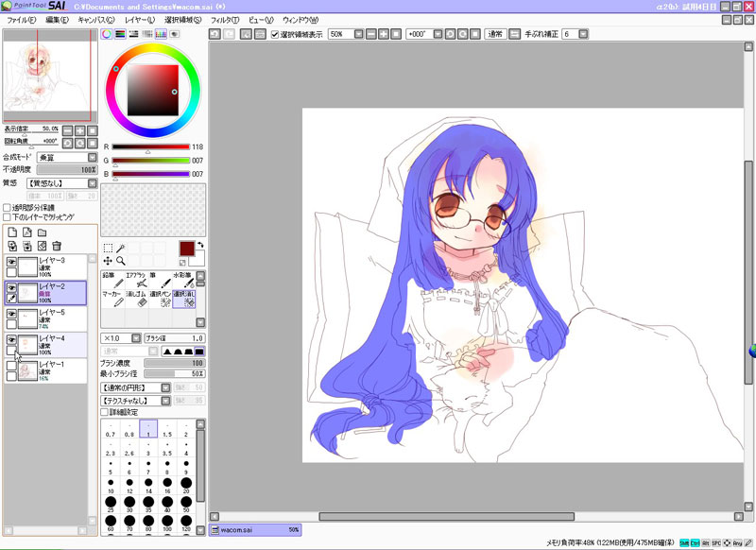The image size is (756, 550).
Task: Open the ×1.0 brush size multiplier dropdown
Action: 136,338
